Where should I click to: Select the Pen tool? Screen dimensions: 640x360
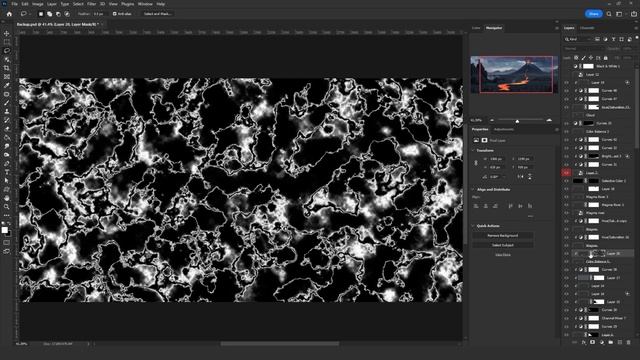click(7, 163)
